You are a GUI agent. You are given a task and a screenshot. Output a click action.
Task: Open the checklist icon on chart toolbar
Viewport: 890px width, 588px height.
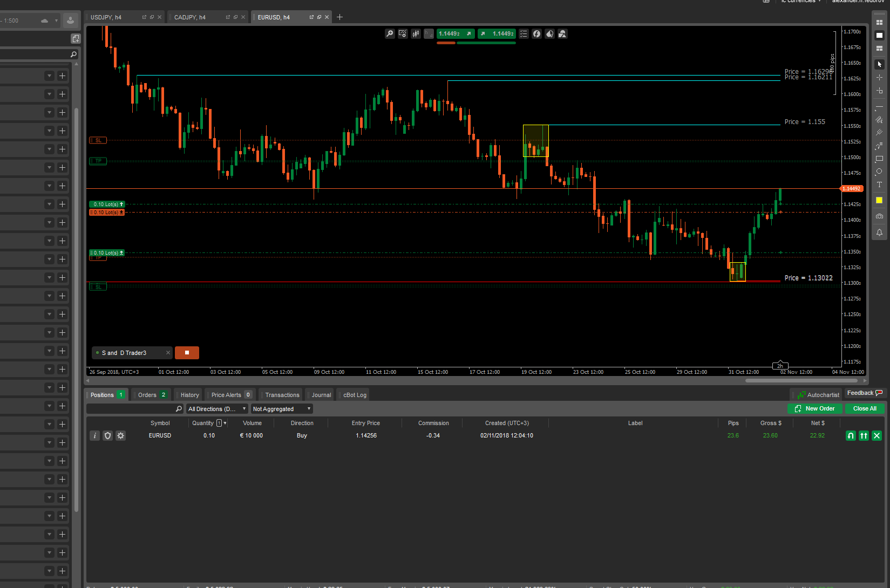click(x=524, y=34)
